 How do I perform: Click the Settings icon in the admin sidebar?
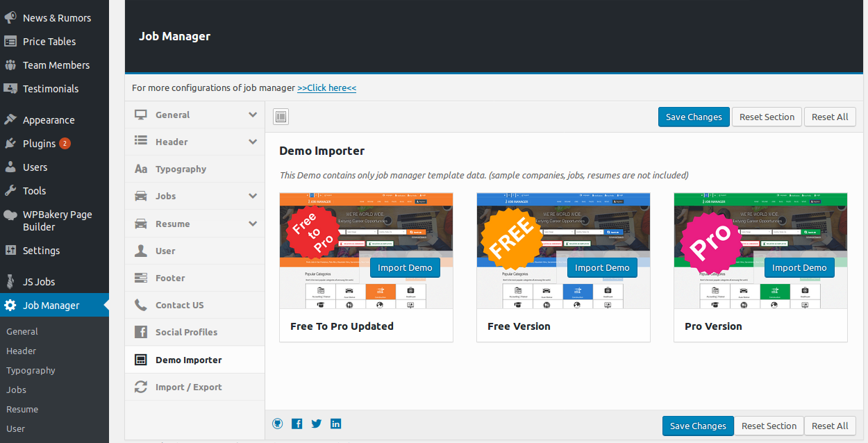pos(10,251)
